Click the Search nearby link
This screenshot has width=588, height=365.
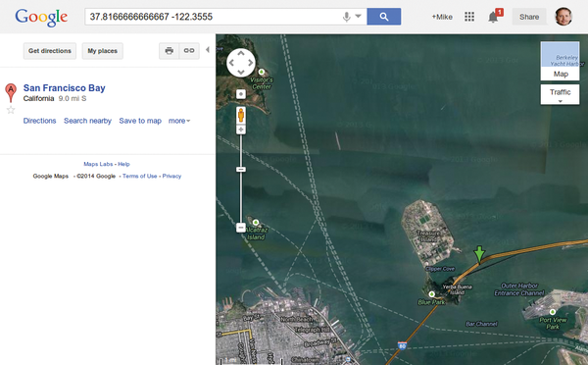(x=88, y=121)
